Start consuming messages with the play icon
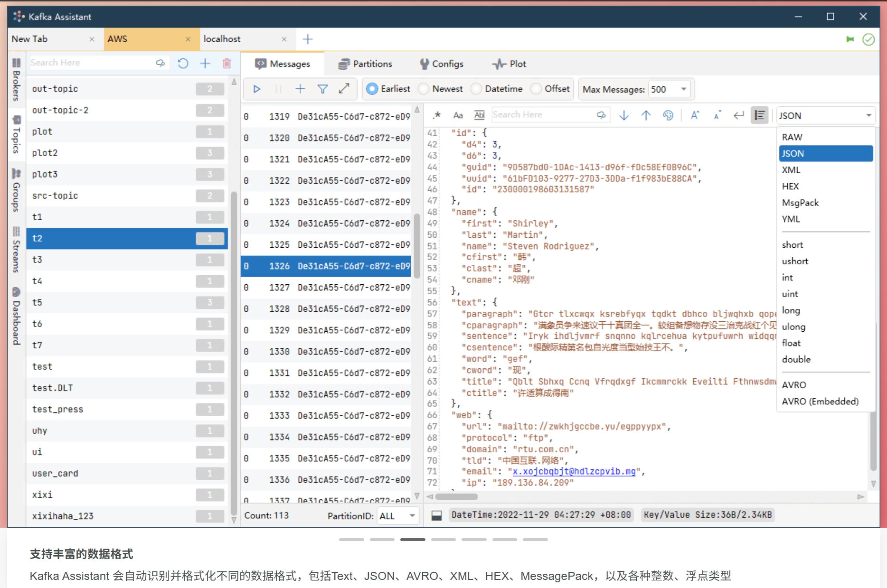This screenshot has width=887, height=588. [257, 89]
